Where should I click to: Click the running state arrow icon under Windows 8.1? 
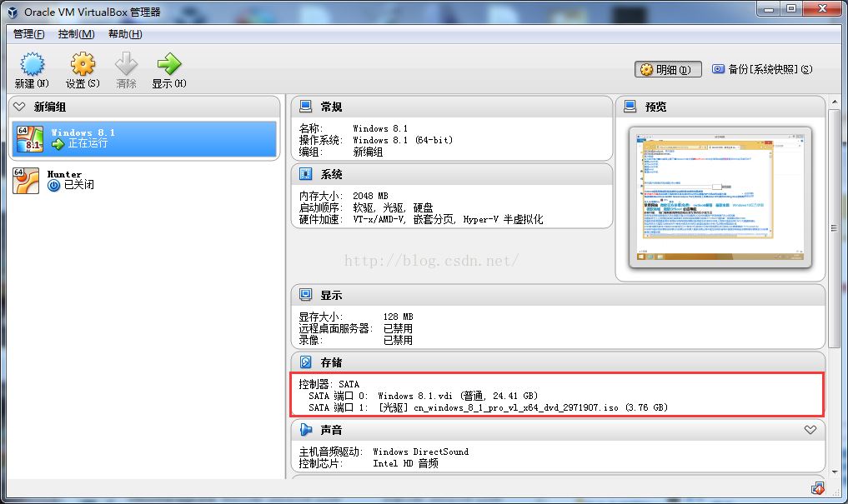(x=58, y=144)
